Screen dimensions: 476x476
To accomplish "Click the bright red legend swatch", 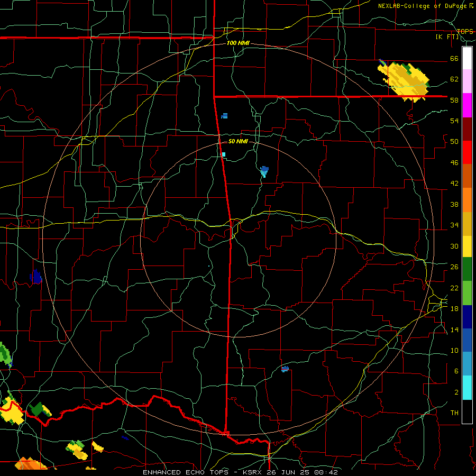I will pyautogui.click(x=467, y=152).
